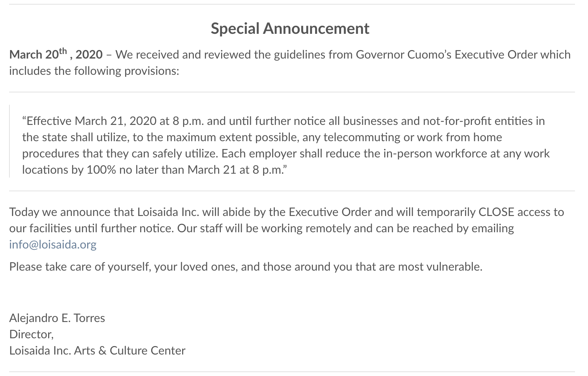Click the superscript 'th' after March 20
The image size is (588, 376).
coord(63,51)
